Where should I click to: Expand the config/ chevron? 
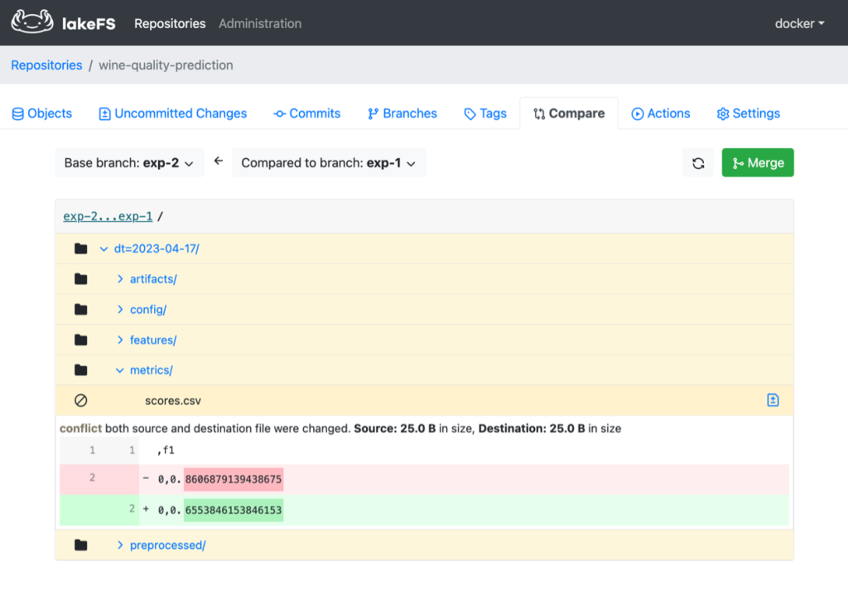point(120,310)
